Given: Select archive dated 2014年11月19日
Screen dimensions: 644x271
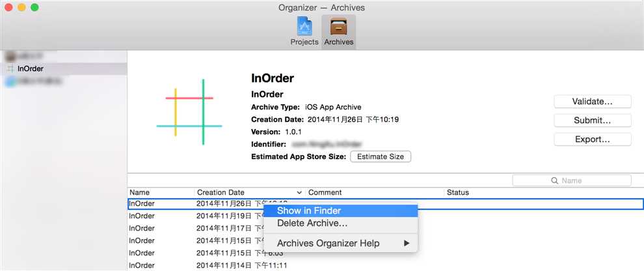Looking at the screenshot, I should click(x=386, y=216).
